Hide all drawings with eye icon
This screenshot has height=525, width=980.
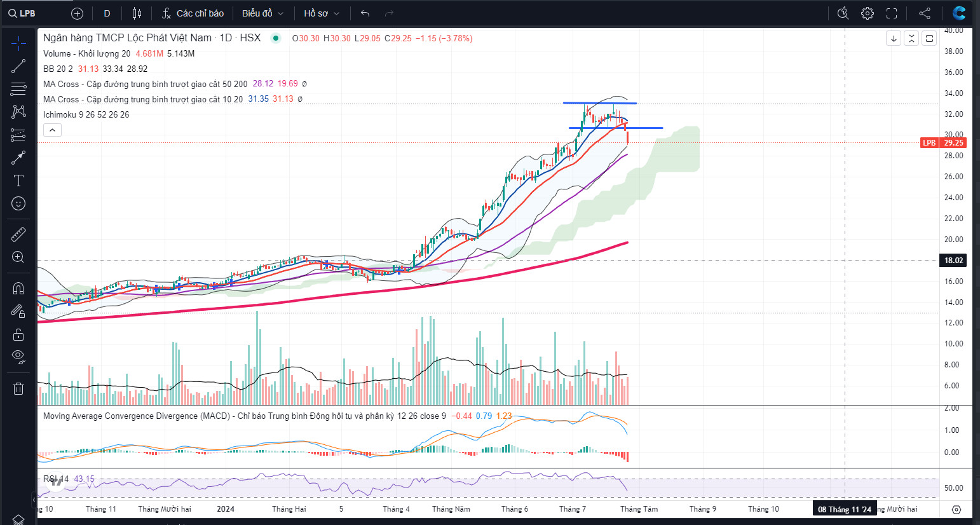[18, 357]
